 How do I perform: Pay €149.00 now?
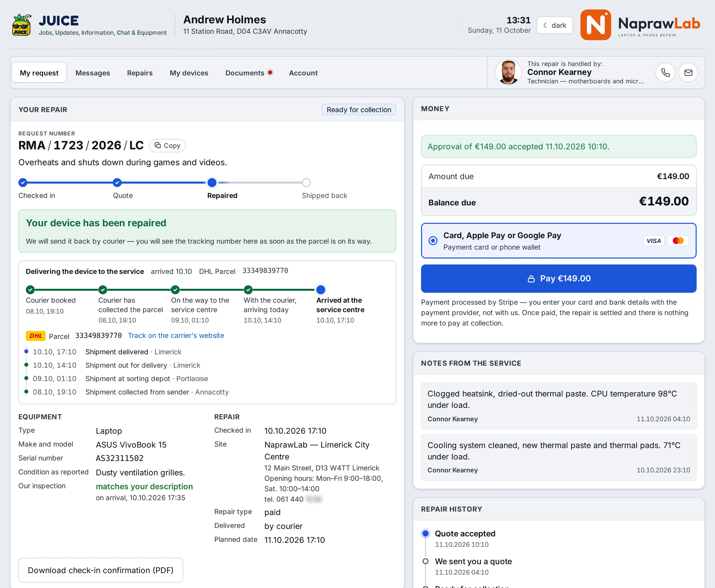pos(558,278)
